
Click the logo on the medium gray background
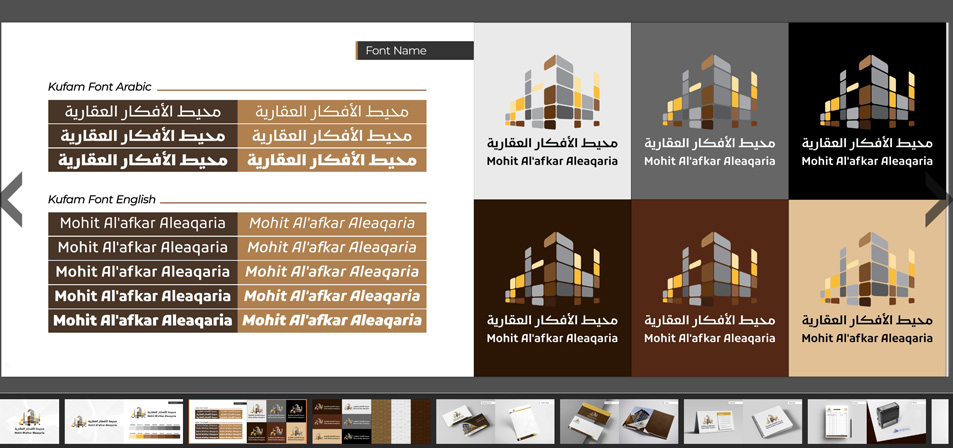coord(710,111)
